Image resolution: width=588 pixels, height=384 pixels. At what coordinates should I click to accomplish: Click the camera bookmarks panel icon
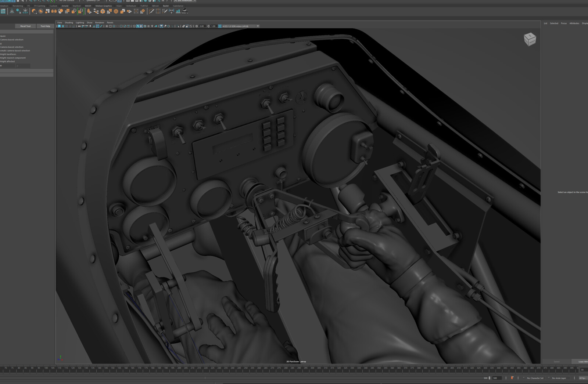[90, 26]
